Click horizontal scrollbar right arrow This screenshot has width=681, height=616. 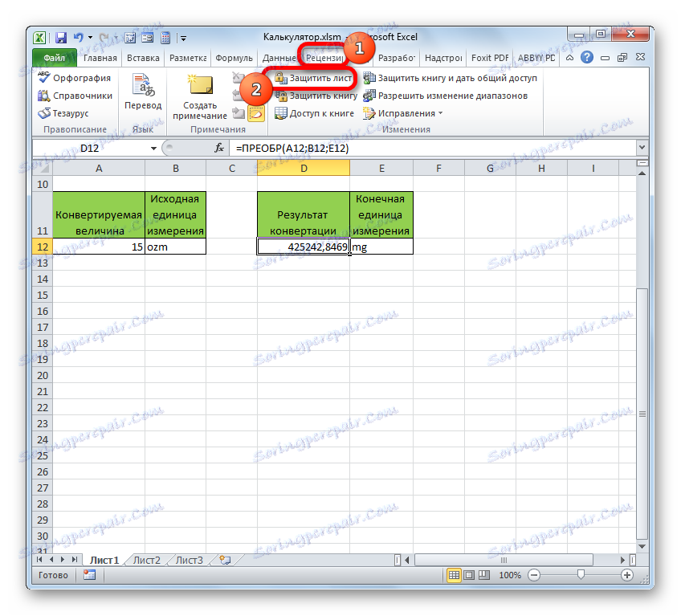pyautogui.click(x=623, y=560)
